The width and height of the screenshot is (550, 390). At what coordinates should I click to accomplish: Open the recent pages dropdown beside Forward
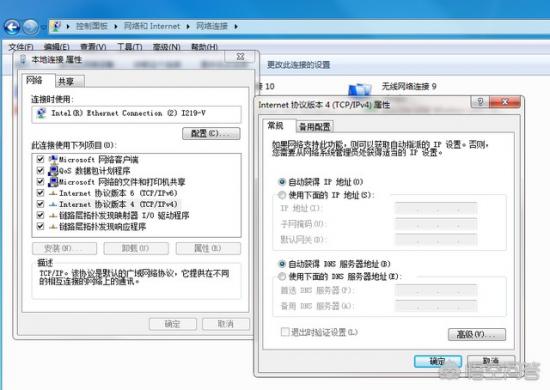43,27
